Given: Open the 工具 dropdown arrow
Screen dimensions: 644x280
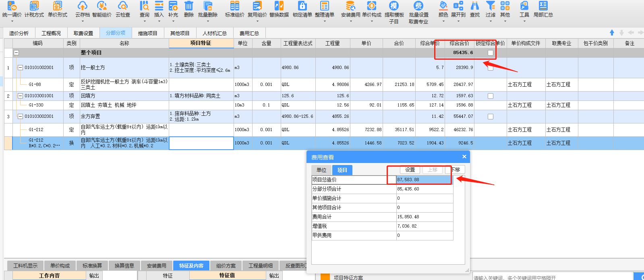Looking at the screenshot, I should (x=524, y=21).
